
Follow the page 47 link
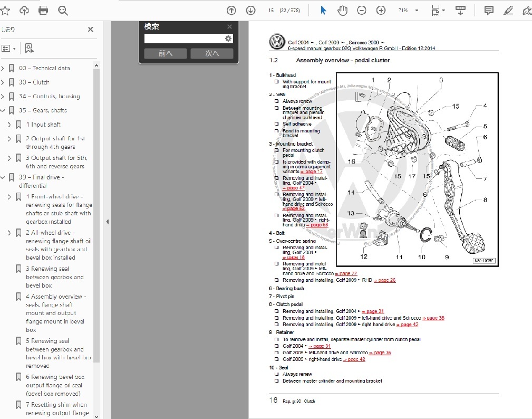(294, 188)
